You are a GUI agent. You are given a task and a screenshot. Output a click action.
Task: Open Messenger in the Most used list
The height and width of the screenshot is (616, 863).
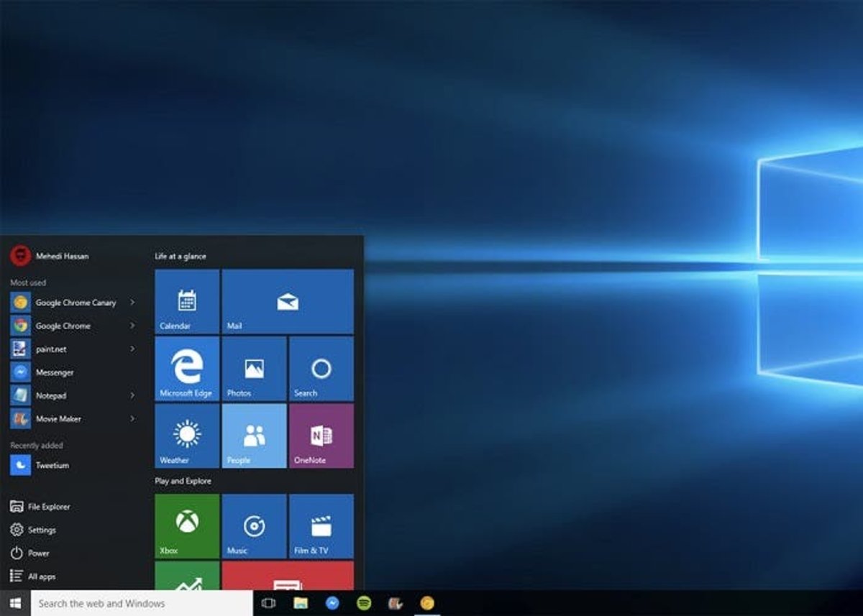[73, 372]
